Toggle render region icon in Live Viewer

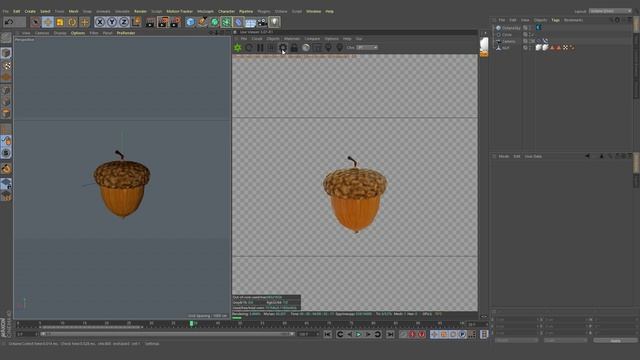tap(317, 48)
